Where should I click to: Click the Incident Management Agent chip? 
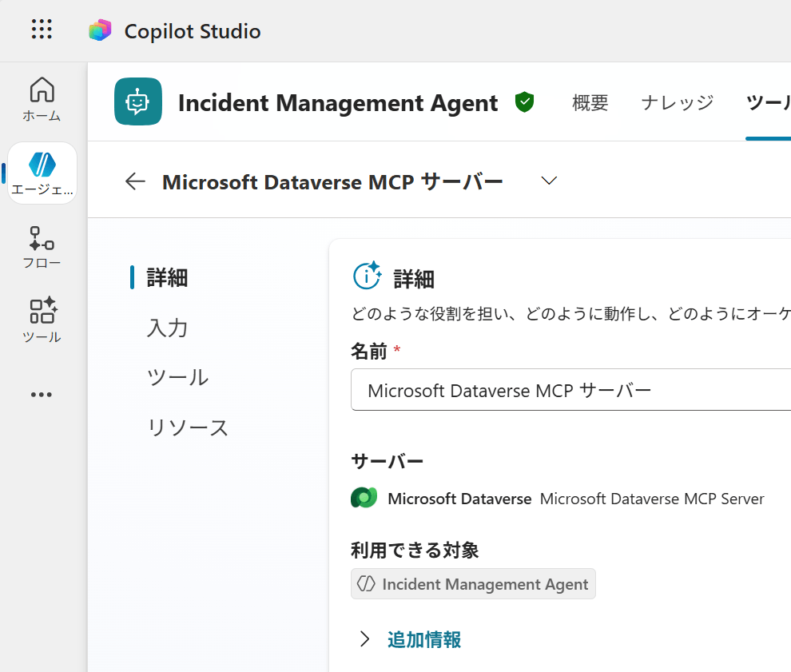click(x=473, y=584)
